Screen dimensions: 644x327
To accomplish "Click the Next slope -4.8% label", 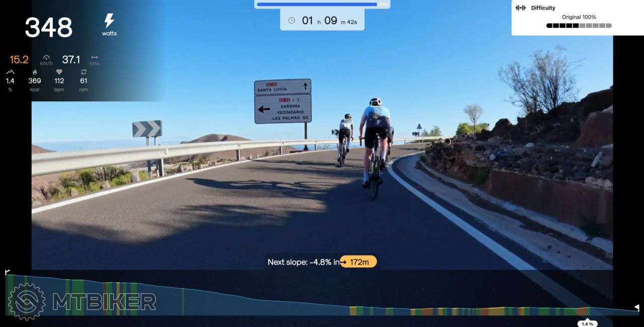I will coord(303,262).
